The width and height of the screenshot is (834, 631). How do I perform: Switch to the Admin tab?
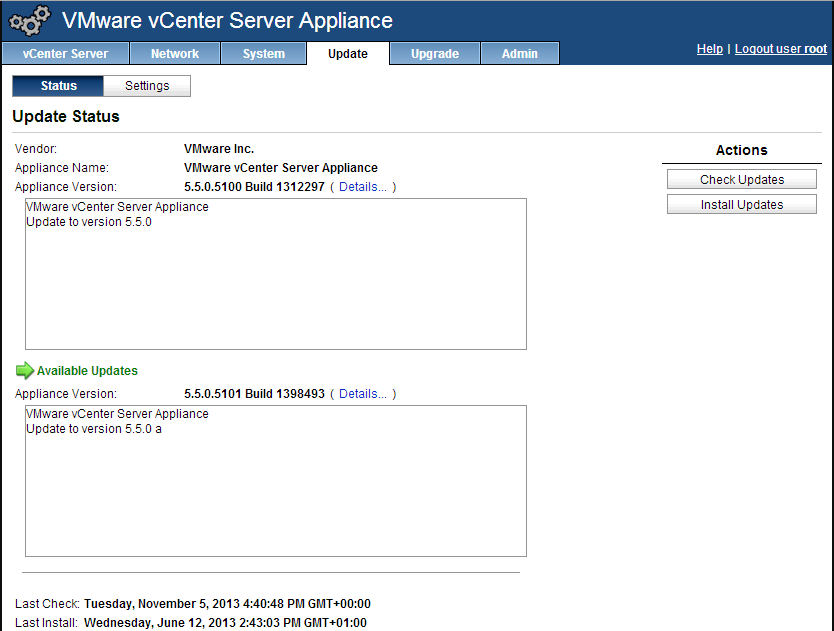coord(520,54)
